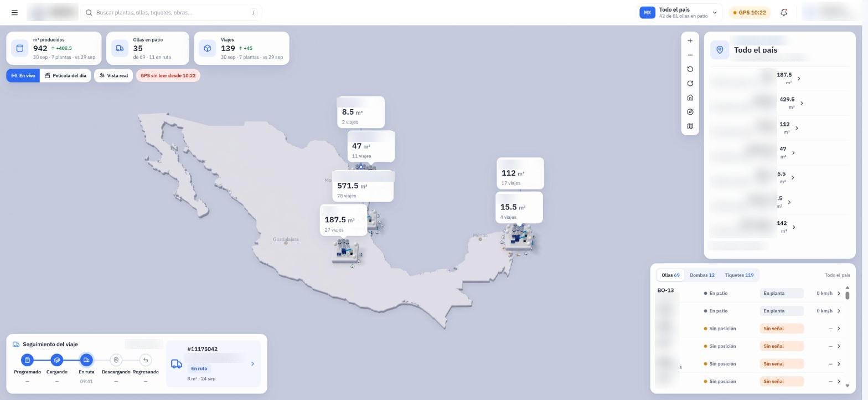Image resolution: width=868 pixels, height=400 pixels.
Task: Click the En ruta step icon
Action: point(86,360)
